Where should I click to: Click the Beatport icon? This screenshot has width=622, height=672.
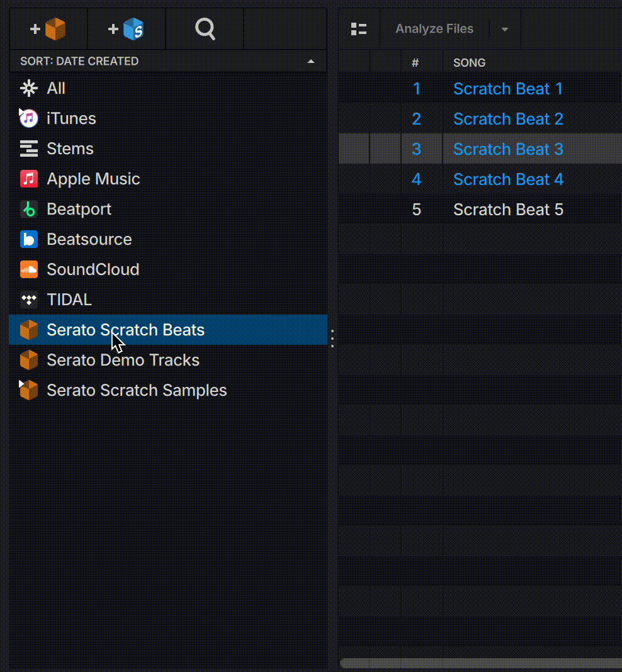pyautogui.click(x=29, y=209)
